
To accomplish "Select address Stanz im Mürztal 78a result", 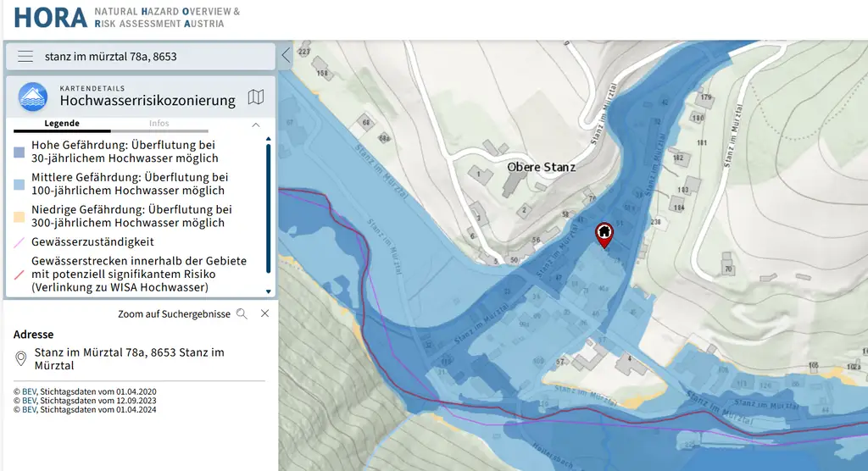I will point(130,358).
